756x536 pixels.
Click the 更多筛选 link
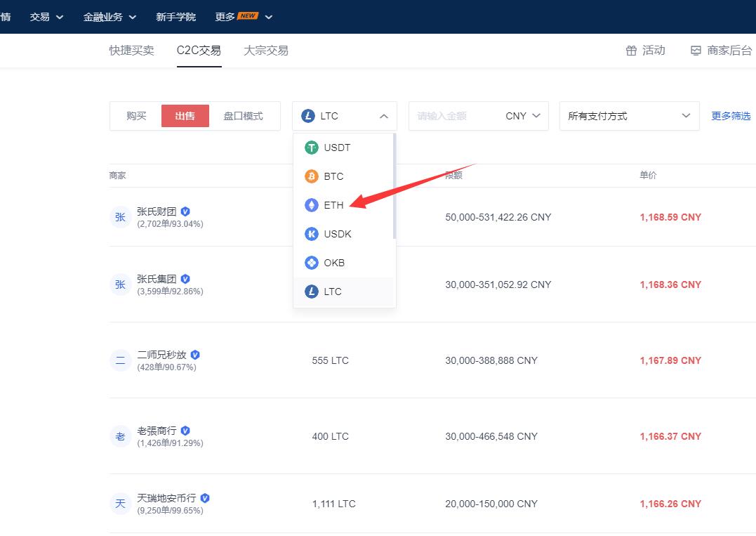tap(731, 116)
